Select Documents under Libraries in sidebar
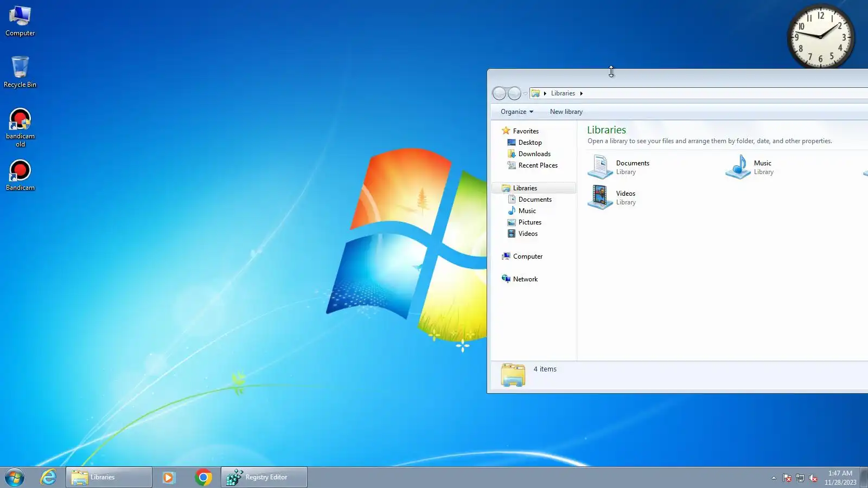This screenshot has height=488, width=868. click(x=535, y=200)
